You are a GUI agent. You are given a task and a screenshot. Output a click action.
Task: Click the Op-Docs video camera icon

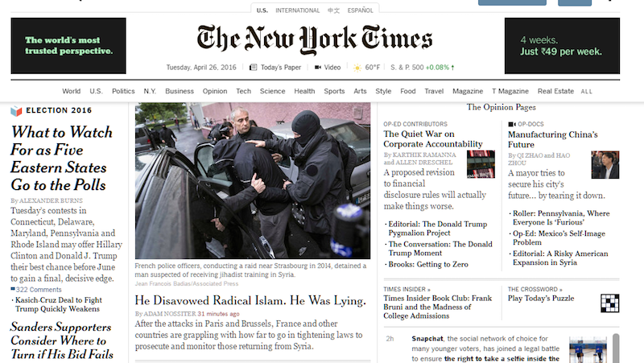click(512, 124)
